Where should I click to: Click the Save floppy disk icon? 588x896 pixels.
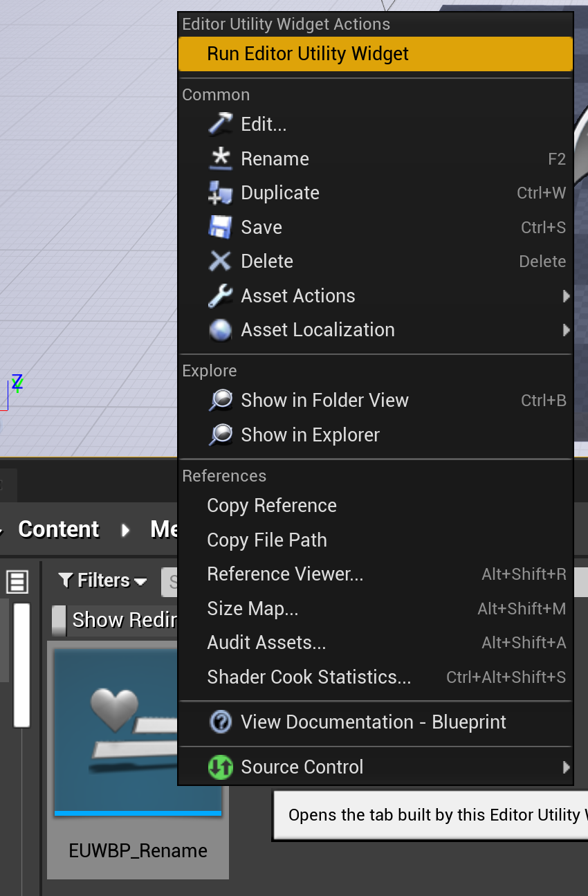(x=221, y=227)
